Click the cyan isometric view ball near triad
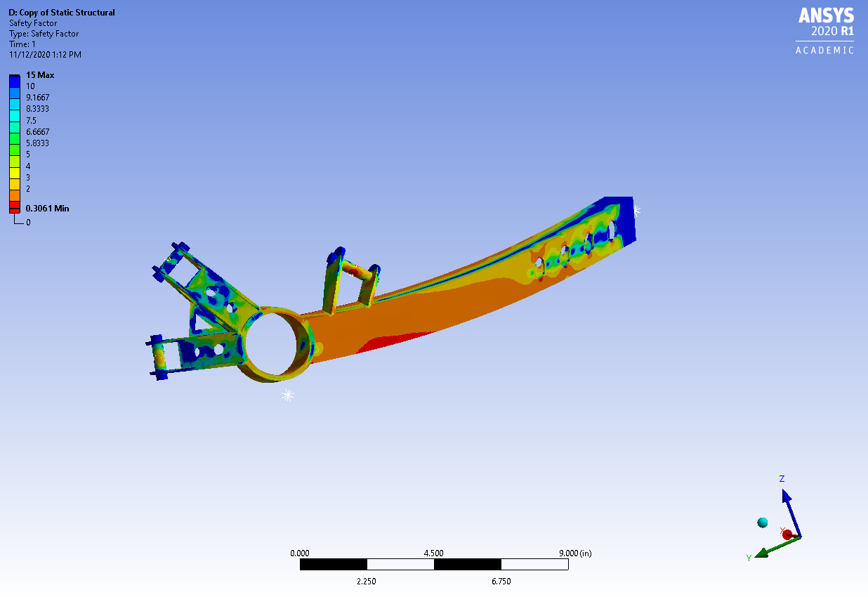868x597 pixels. (762, 522)
